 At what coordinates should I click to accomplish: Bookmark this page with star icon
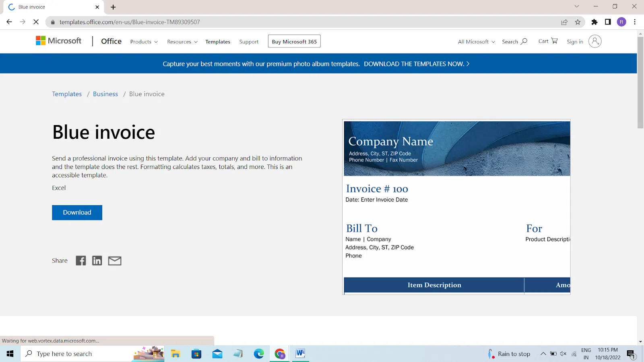[578, 22]
